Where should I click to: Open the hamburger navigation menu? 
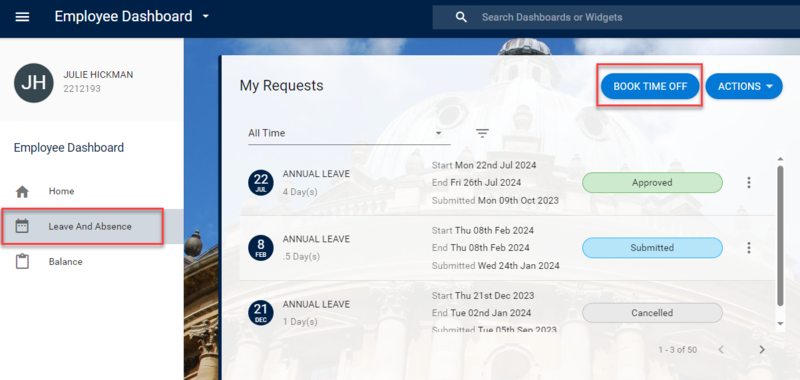tap(22, 17)
